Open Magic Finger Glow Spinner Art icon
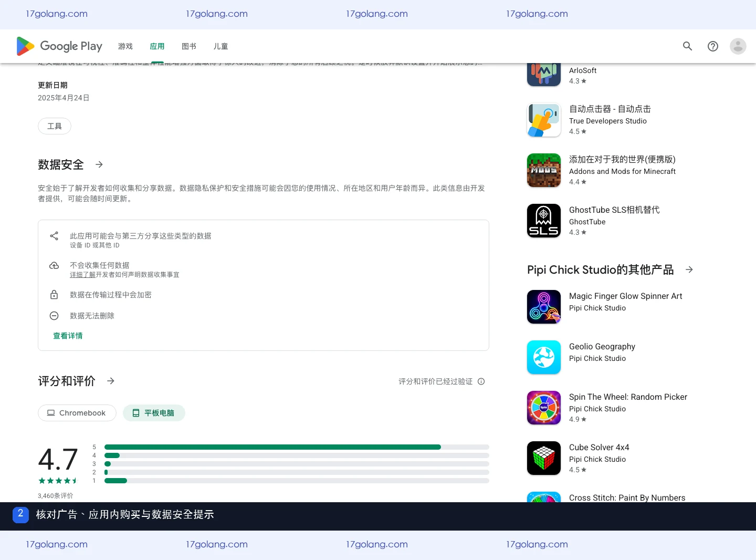Viewport: 756px width, 560px height. point(544,307)
